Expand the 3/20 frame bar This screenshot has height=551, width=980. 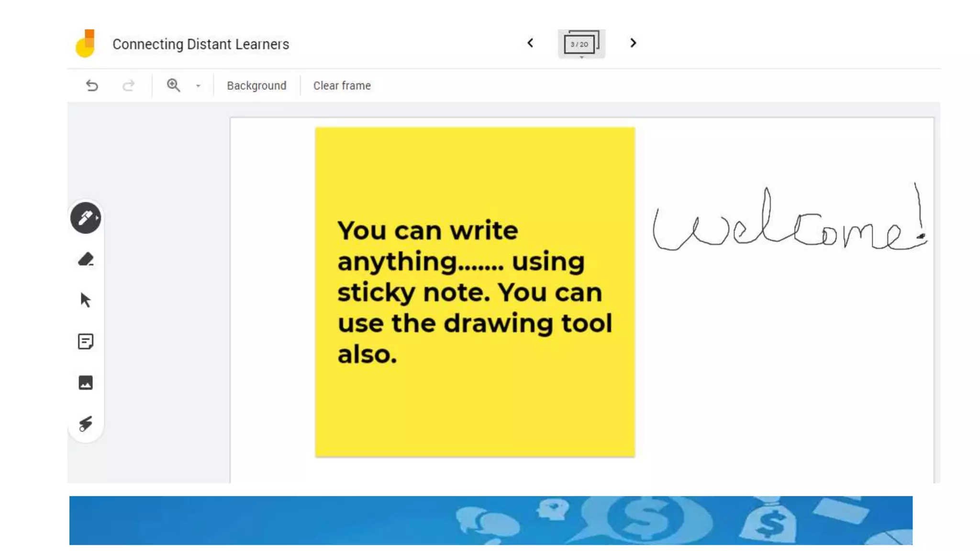pyautogui.click(x=581, y=44)
